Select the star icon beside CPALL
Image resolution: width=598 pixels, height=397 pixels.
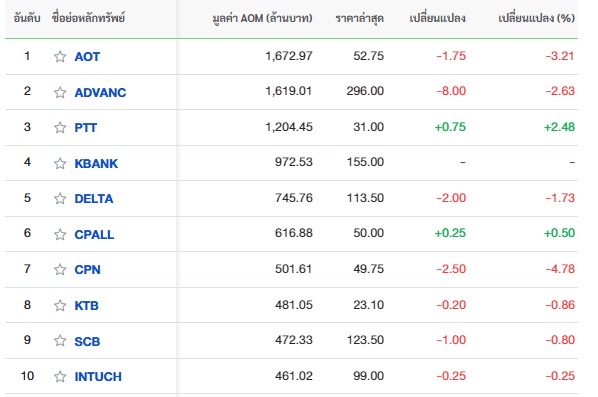tap(60, 234)
